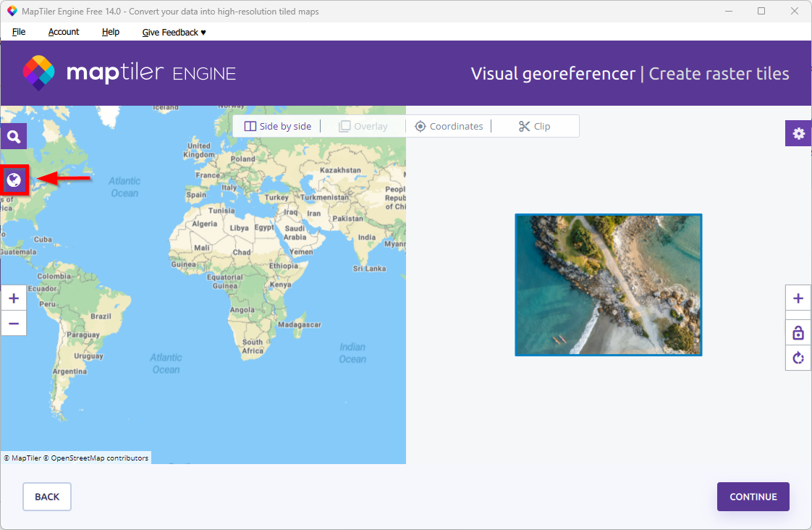Click the Colombia label on map
The image size is (812, 530).
(54, 276)
